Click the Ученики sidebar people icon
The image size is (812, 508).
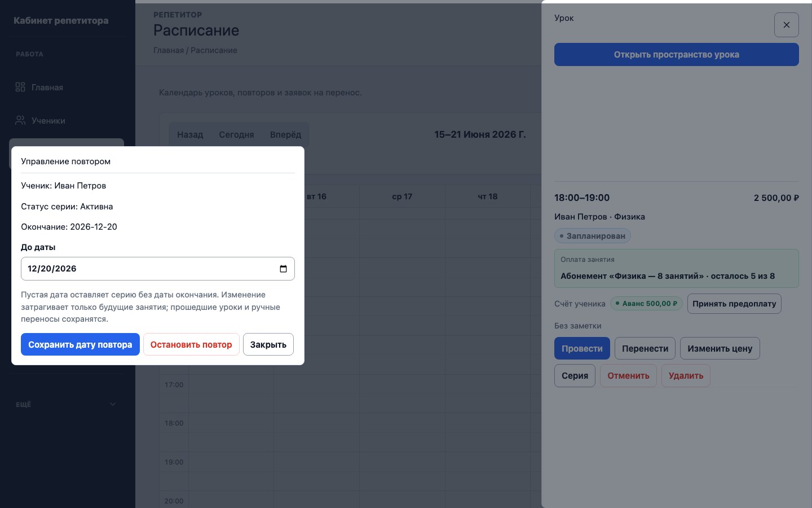coord(20,120)
